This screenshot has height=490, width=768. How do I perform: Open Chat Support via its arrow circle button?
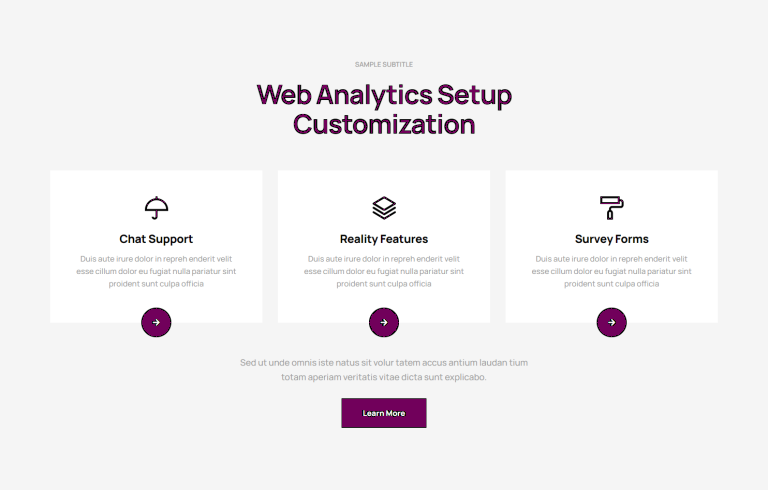[x=156, y=322]
